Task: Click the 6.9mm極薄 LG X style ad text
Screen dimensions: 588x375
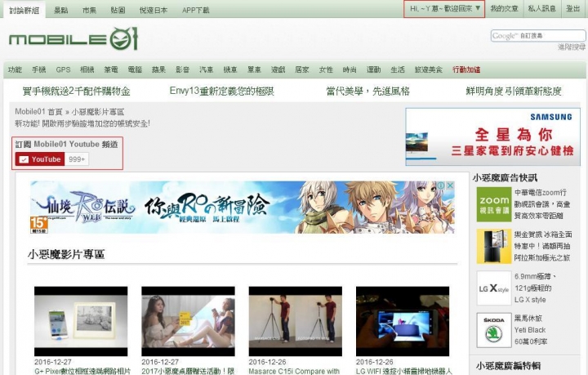Action: [535, 288]
